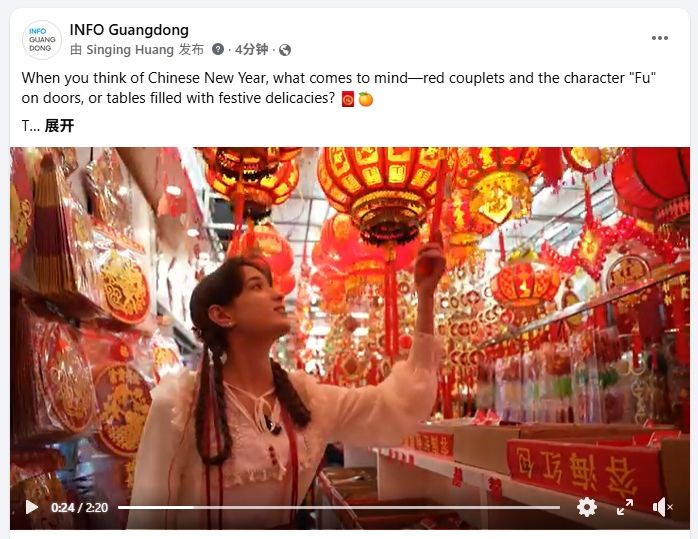698x539 pixels.
Task: Seek on the video progress bar
Action: tap(339, 507)
